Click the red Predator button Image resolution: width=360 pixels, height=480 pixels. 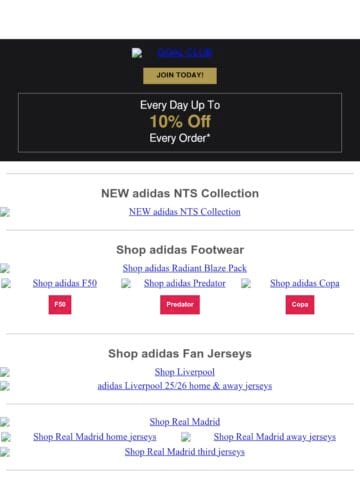pyautogui.click(x=180, y=305)
